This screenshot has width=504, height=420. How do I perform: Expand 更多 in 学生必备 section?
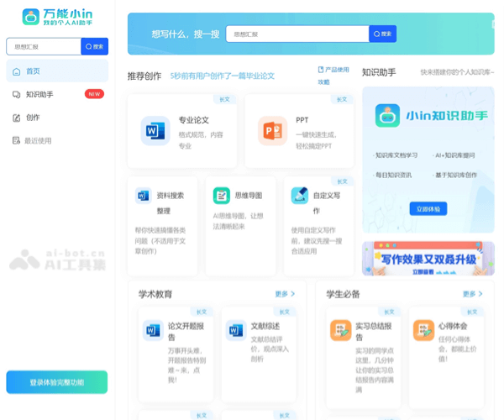(473, 294)
